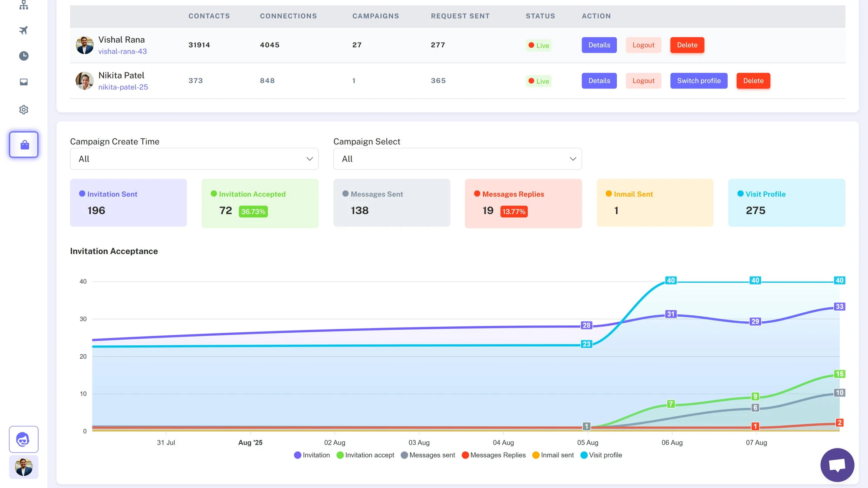The image size is (868, 488).
Task: Open the settings gear in sidebar
Action: 23,110
